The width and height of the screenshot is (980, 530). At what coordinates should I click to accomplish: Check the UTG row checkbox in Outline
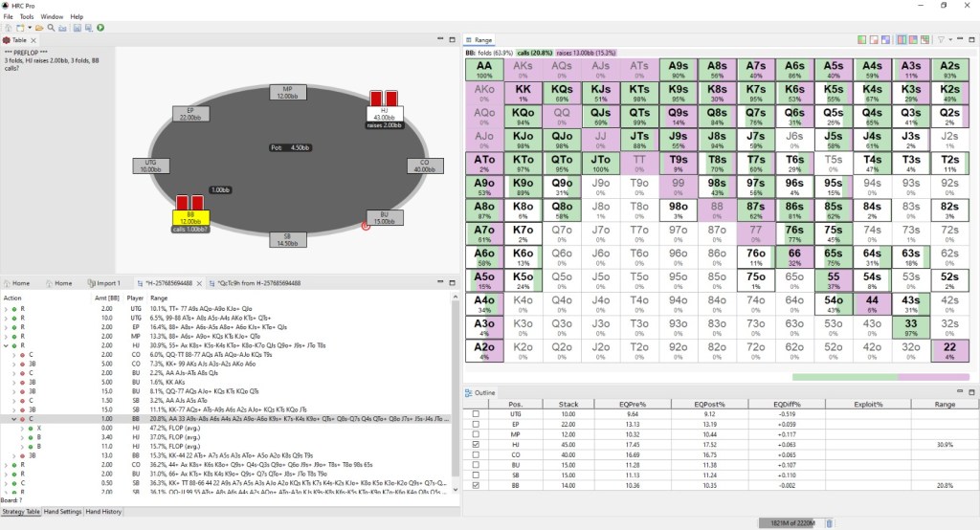(476, 413)
